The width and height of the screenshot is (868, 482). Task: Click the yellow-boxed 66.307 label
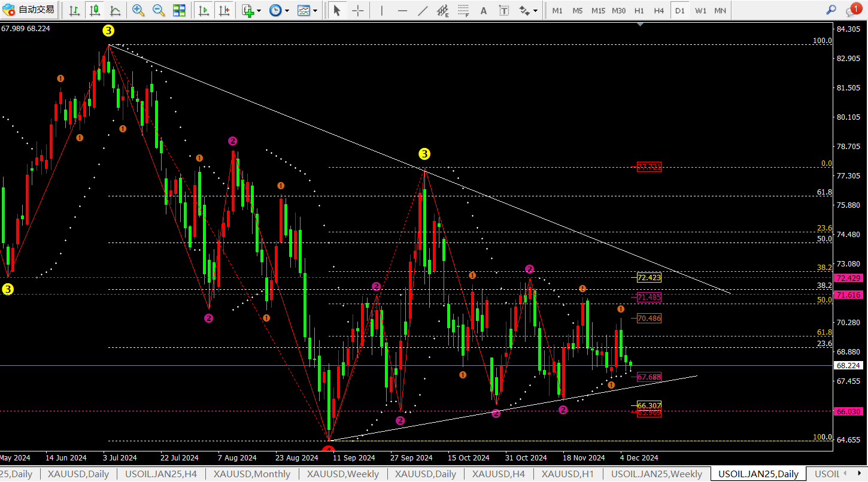(650, 405)
